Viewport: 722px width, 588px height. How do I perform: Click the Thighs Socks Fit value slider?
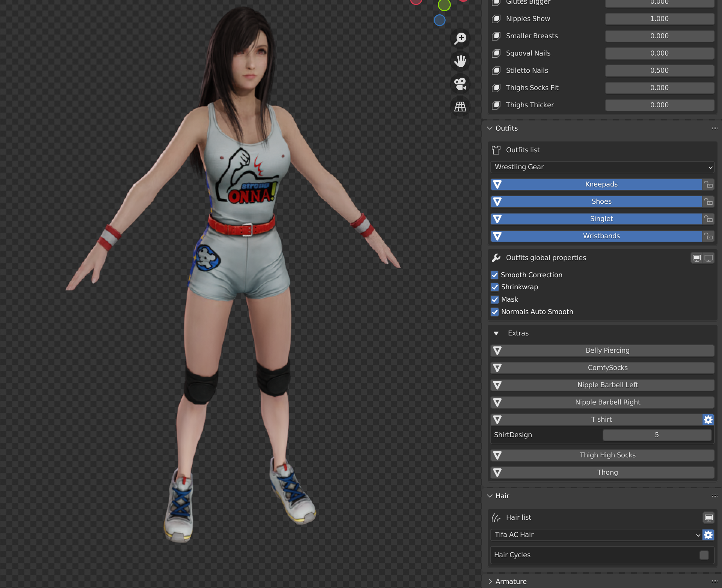pos(660,88)
